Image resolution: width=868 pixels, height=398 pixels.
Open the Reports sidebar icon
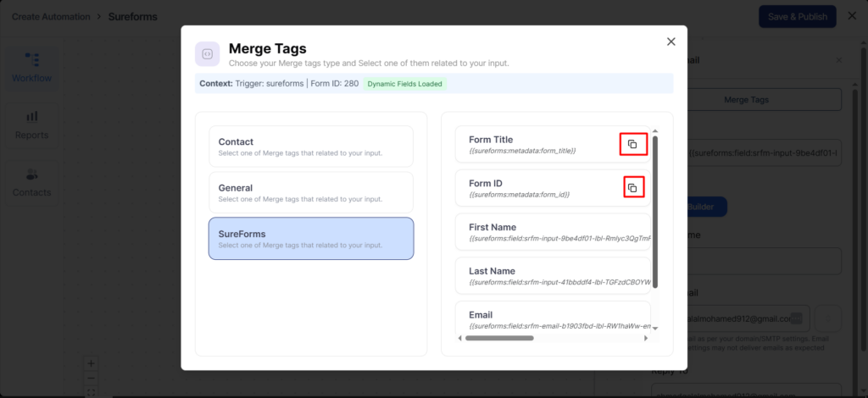tap(31, 124)
